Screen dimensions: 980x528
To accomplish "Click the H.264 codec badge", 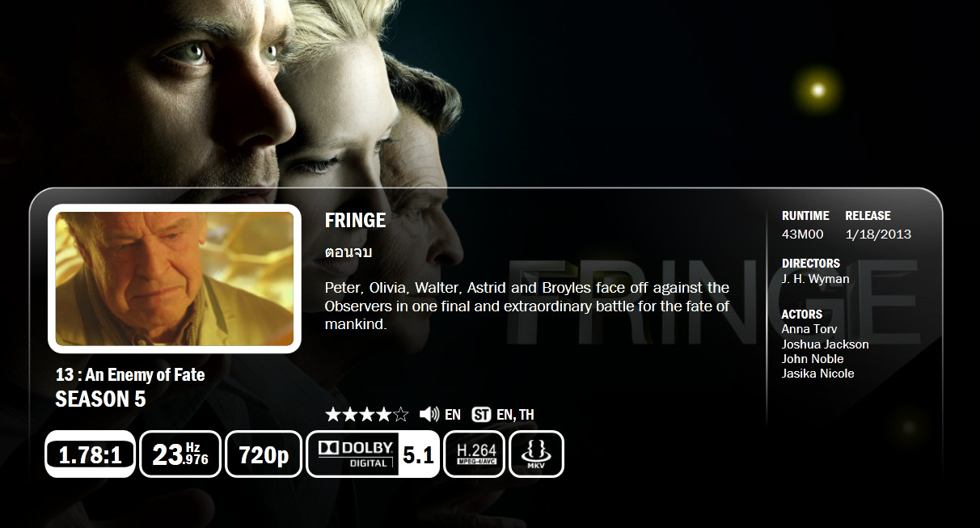I will [x=475, y=454].
